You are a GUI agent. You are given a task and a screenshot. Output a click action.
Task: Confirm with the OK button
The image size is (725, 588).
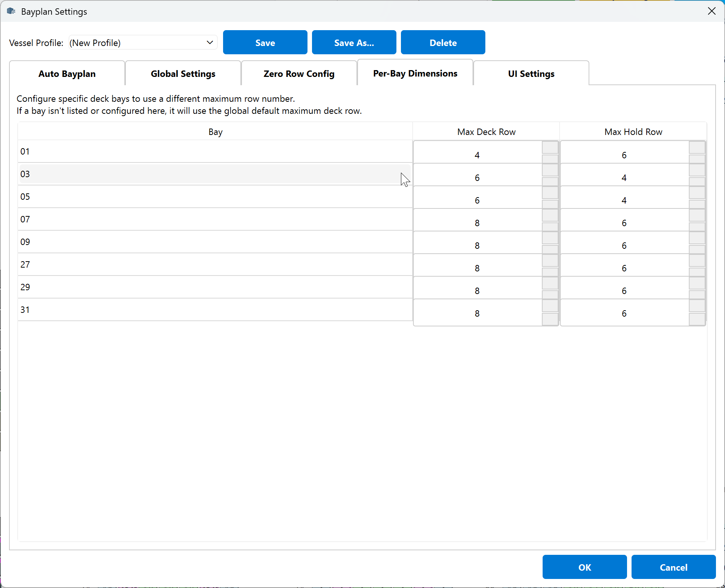point(584,567)
